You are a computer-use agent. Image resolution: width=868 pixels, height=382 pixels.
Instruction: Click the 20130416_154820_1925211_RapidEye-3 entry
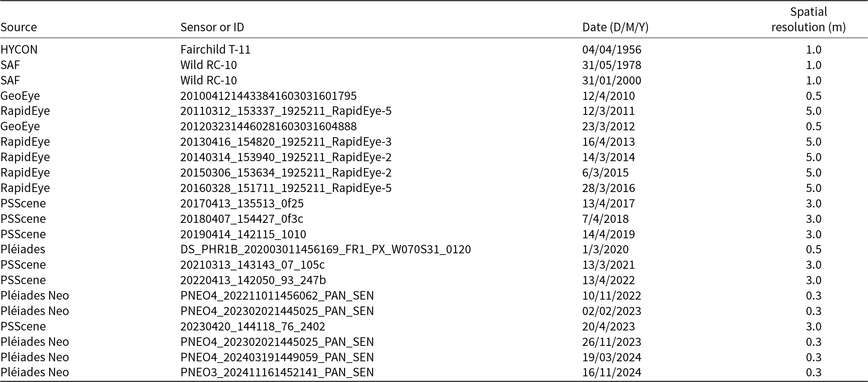coord(286,142)
